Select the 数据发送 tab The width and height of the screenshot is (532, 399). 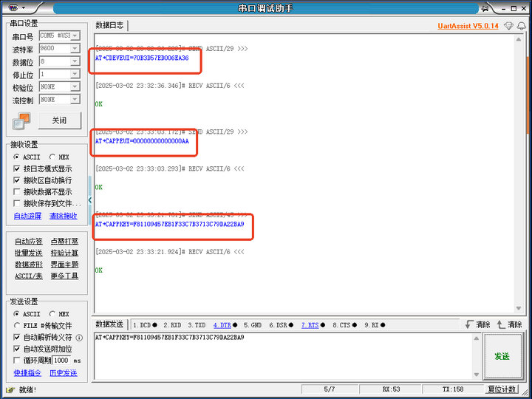[x=110, y=324]
